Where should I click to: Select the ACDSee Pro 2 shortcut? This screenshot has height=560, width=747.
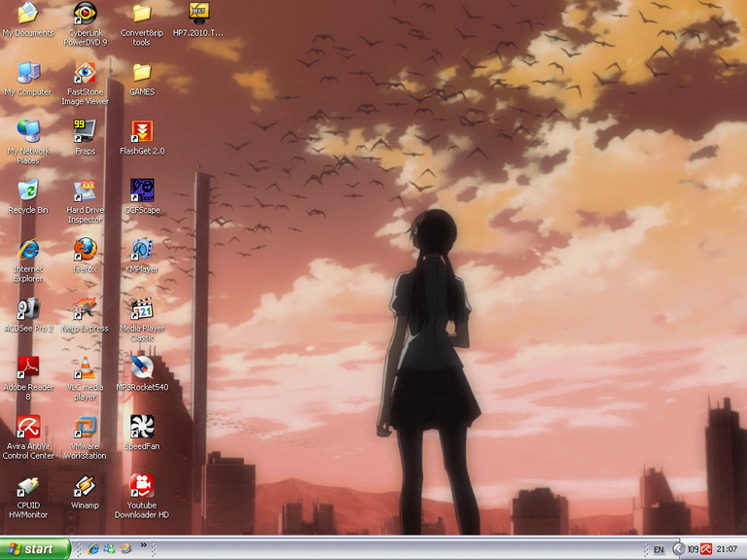28,315
